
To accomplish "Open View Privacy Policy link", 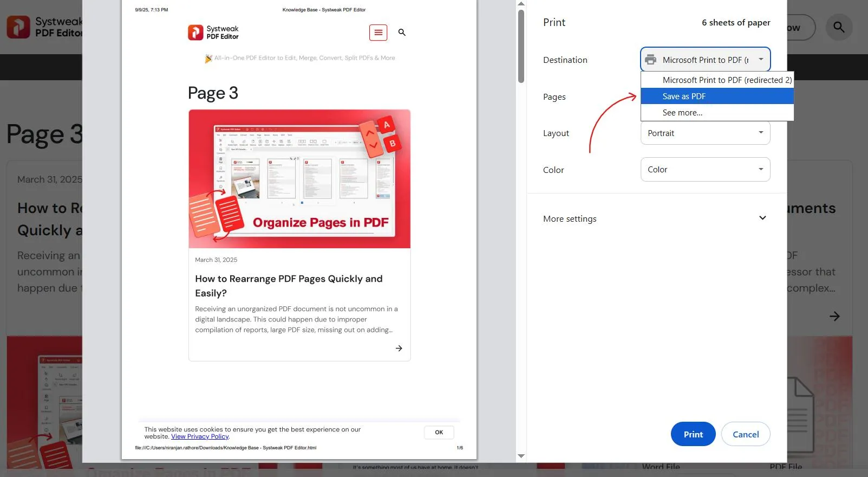I will coord(200,436).
